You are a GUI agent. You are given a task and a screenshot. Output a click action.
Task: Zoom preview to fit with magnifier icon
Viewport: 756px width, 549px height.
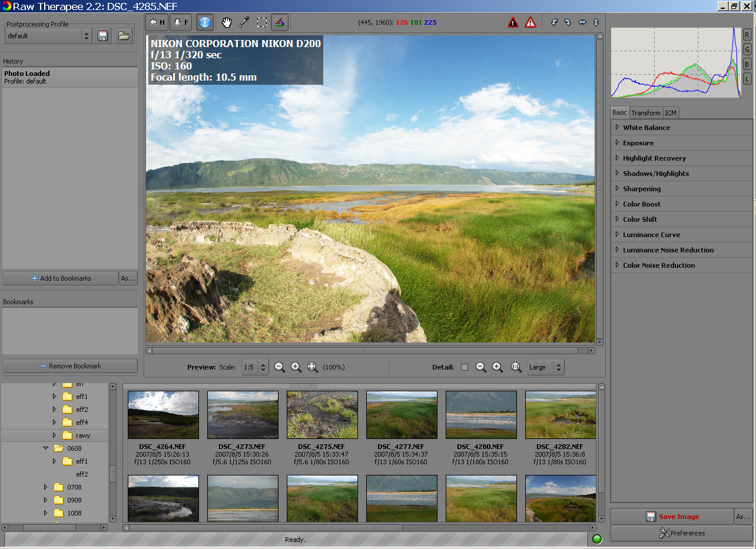[x=313, y=367]
